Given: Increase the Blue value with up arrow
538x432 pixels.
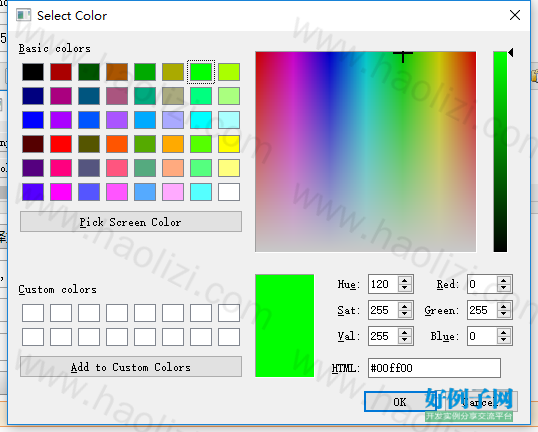Looking at the screenshot, I should 504,332.
